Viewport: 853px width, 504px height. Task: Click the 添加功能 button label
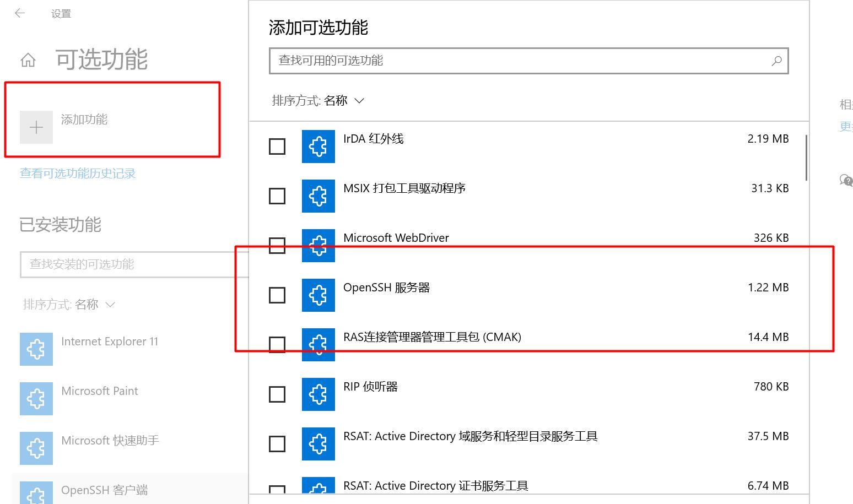[x=84, y=120]
